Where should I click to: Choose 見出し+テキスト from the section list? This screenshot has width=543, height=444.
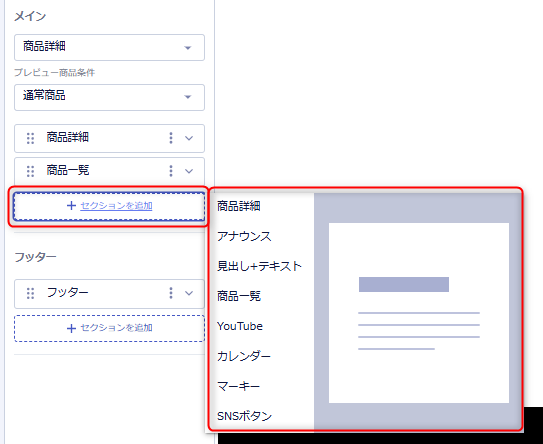[x=259, y=266]
